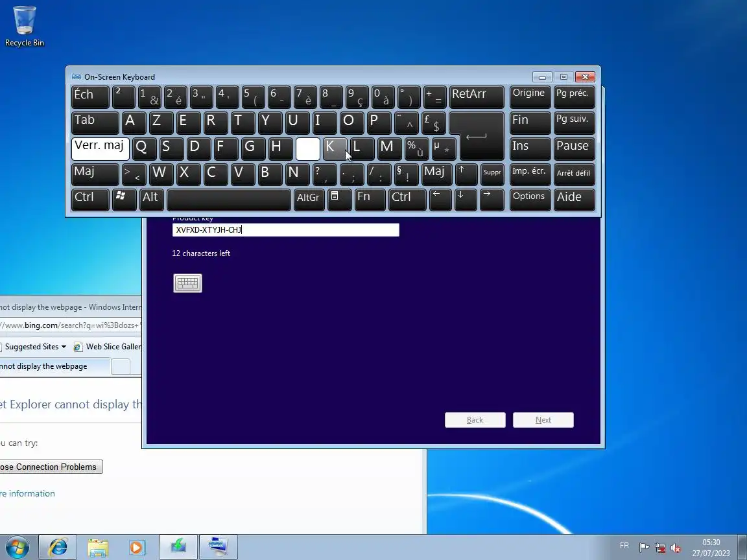747x560 pixels.
Task: Click the FR language indicator
Action: click(624, 546)
